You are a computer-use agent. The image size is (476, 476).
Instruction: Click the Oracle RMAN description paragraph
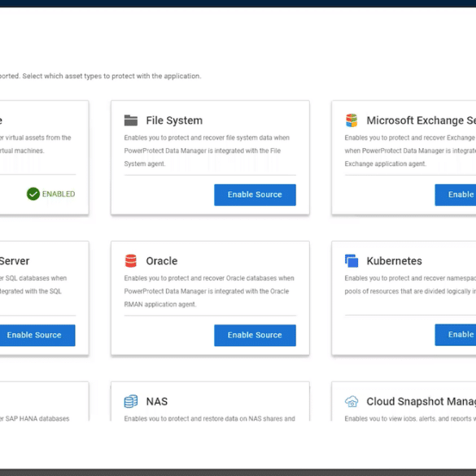[x=209, y=291]
